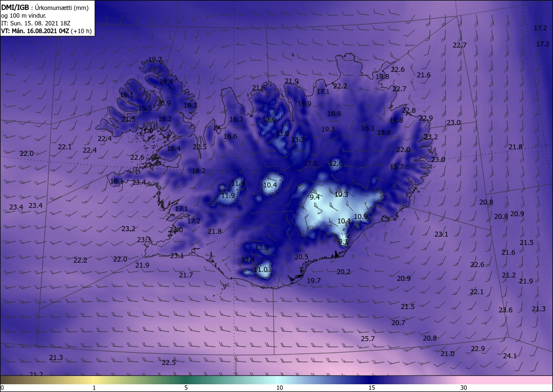Screen dimensions: 553x392
Task: Click the 24.1 value in the southeast corner
Action: pos(510,356)
